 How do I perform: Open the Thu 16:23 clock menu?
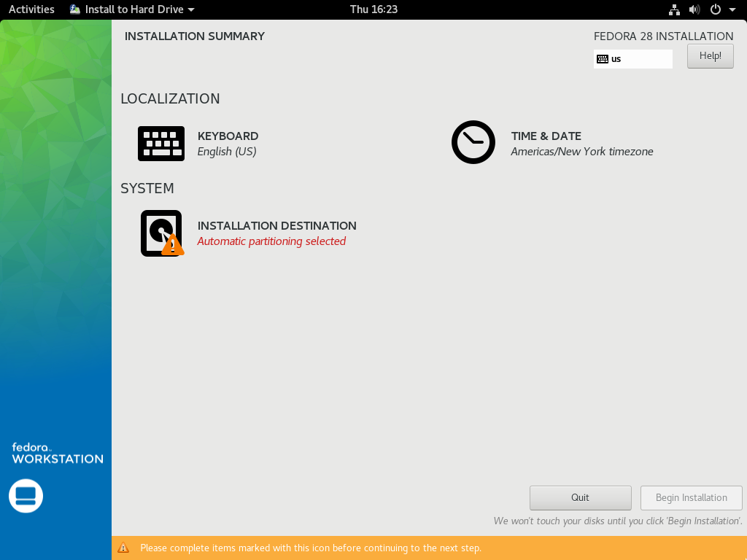[373, 9]
